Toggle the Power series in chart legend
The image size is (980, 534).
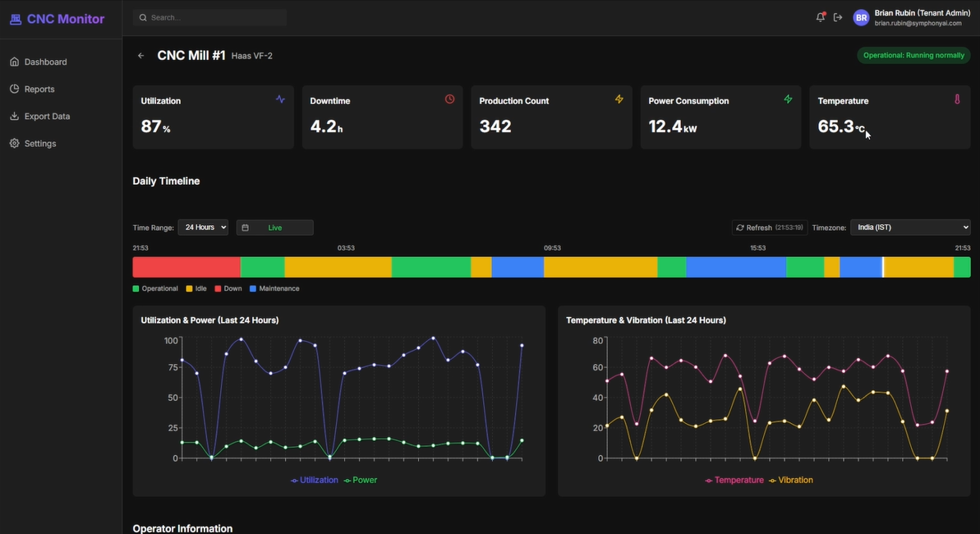tap(361, 480)
